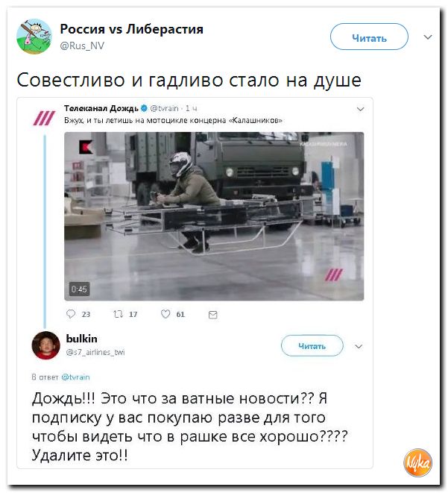Click the Kalashnikov logo in the video corner
This screenshot has height=493, width=448.
coord(86,147)
